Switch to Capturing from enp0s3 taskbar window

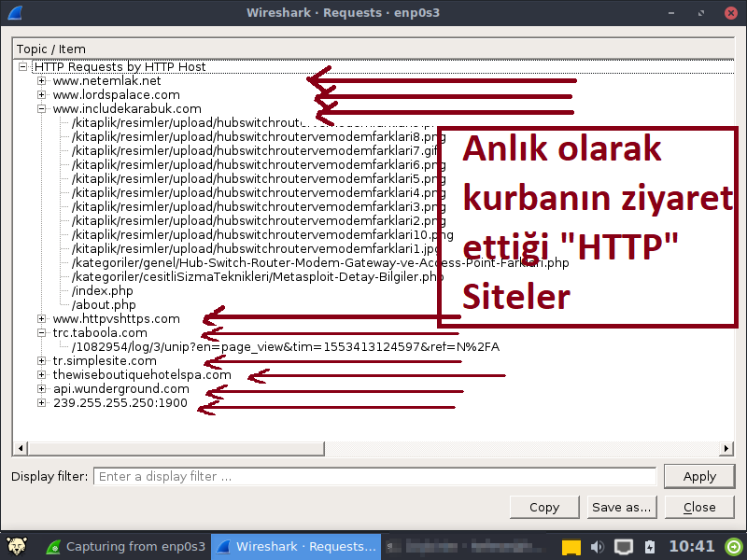(x=126, y=546)
